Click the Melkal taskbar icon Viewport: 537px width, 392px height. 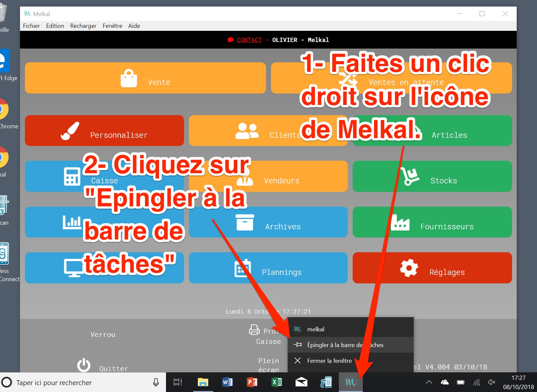coord(351,382)
